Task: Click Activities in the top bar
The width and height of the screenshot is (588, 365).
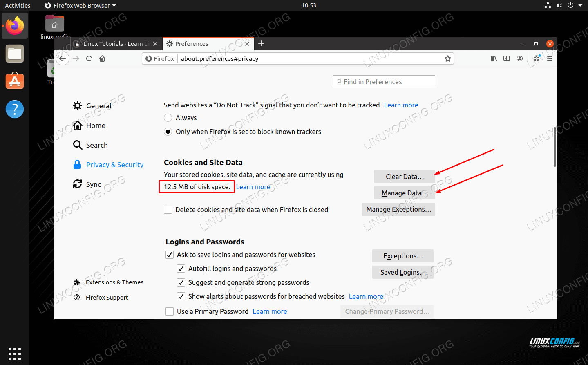Action: pos(18,5)
